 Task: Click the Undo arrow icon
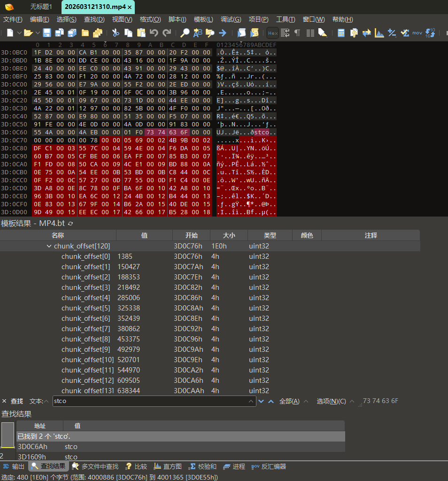coord(154,33)
